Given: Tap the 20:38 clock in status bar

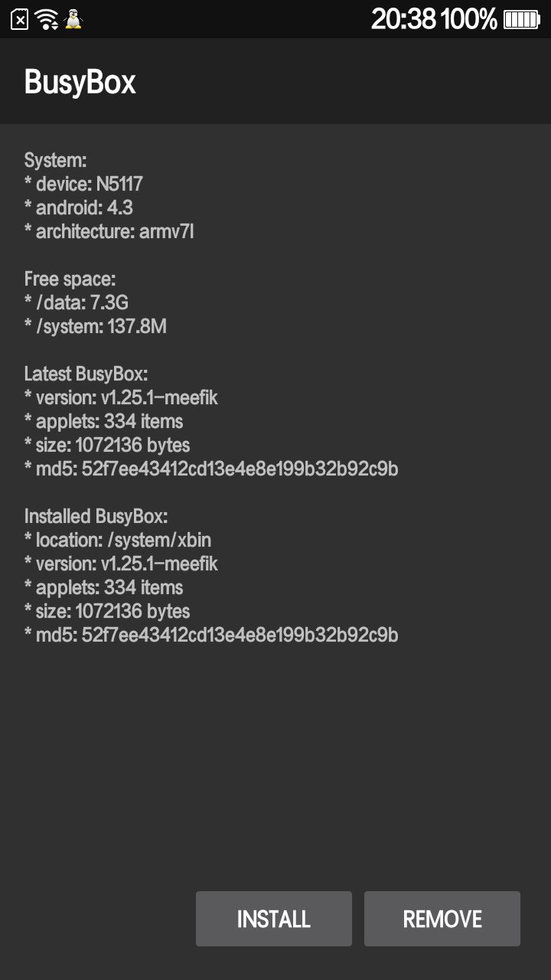Looking at the screenshot, I should pos(403,19).
